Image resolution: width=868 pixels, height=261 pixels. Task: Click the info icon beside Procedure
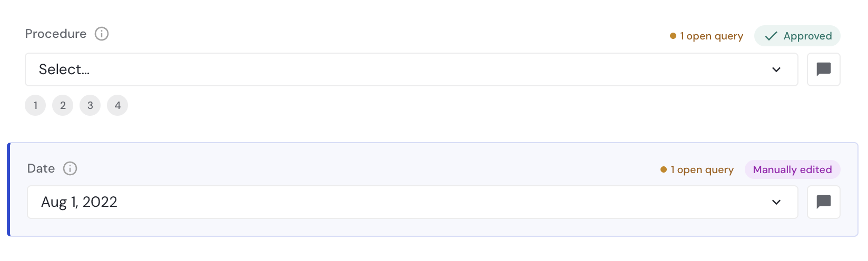(102, 34)
